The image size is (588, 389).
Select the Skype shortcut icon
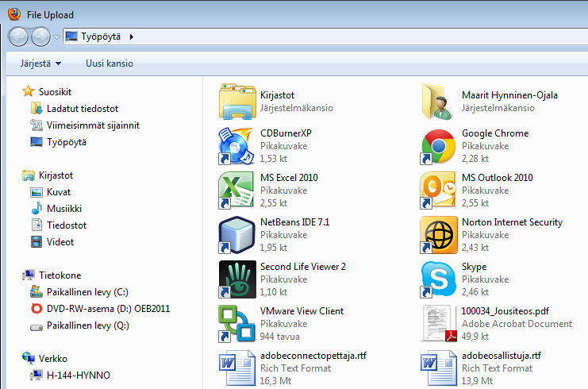click(x=438, y=279)
